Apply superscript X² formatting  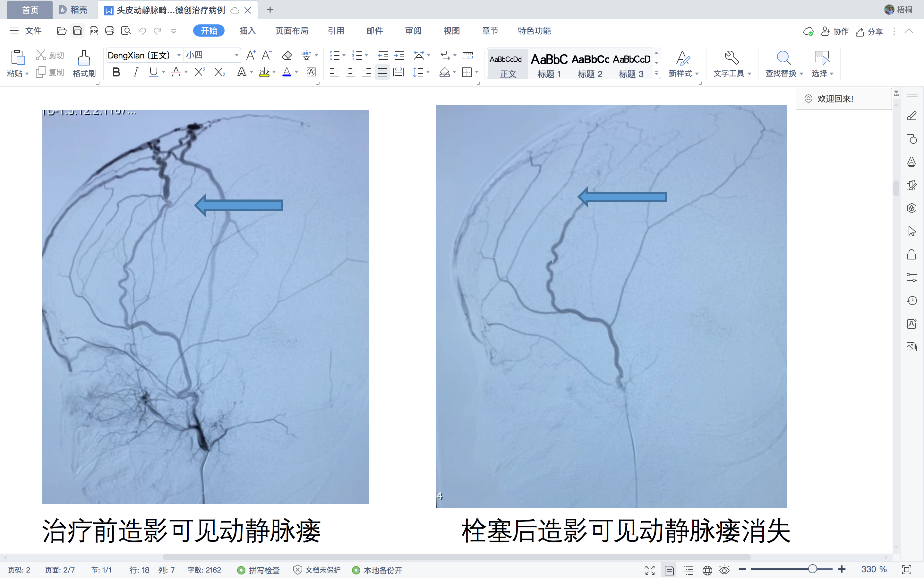click(200, 72)
